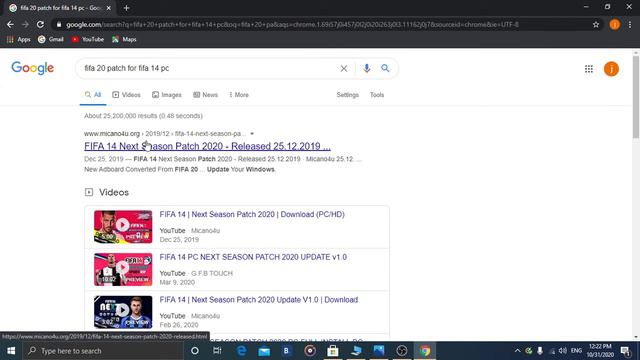The height and width of the screenshot is (360, 640).
Task: Open Apps bookmark shortcut
Action: tap(19, 39)
